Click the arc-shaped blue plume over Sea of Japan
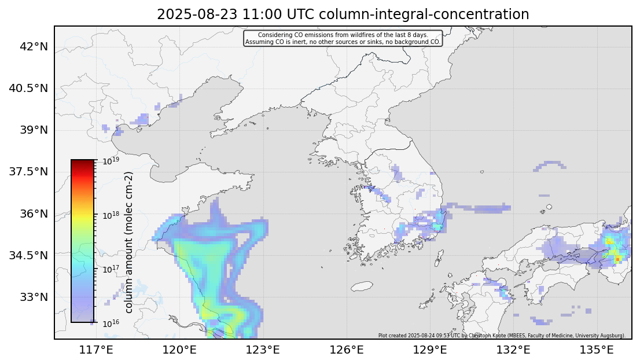640x364 pixels. [x=550, y=164]
